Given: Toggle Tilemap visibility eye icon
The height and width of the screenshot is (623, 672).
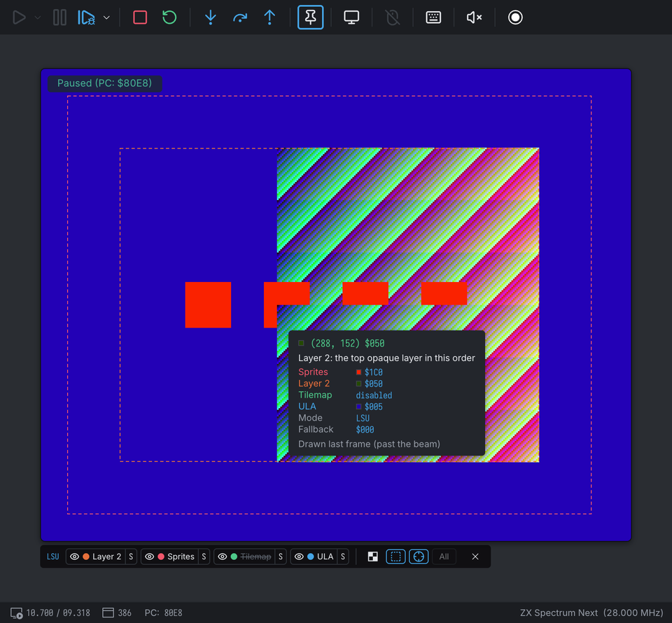Looking at the screenshot, I should (x=223, y=556).
